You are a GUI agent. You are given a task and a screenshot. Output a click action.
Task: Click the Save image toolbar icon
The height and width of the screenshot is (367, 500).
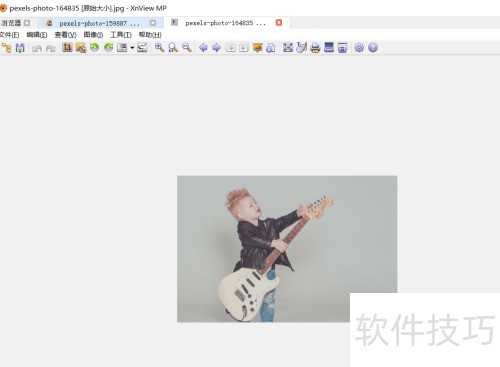coord(20,48)
